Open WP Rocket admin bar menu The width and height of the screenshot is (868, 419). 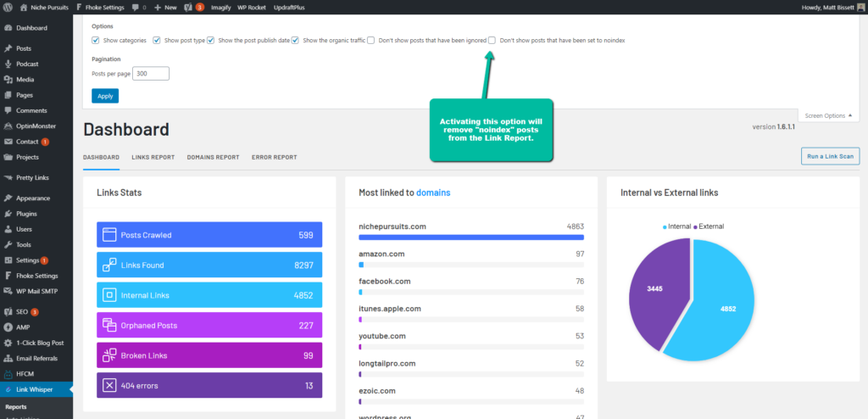point(251,8)
